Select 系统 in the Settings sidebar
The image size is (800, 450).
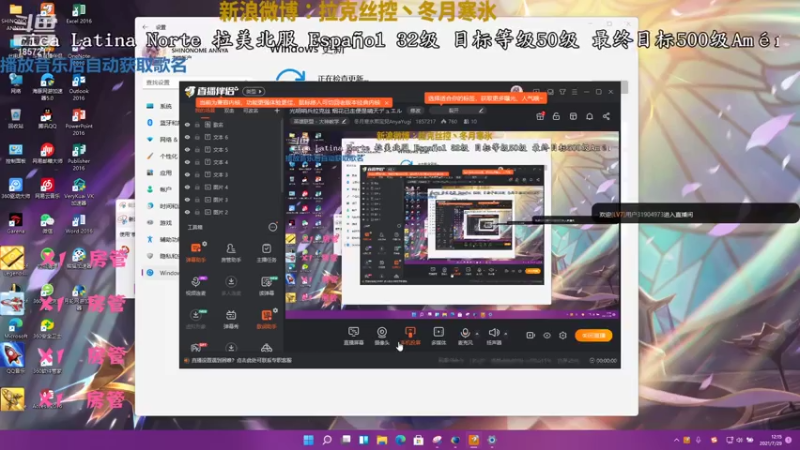click(x=161, y=106)
